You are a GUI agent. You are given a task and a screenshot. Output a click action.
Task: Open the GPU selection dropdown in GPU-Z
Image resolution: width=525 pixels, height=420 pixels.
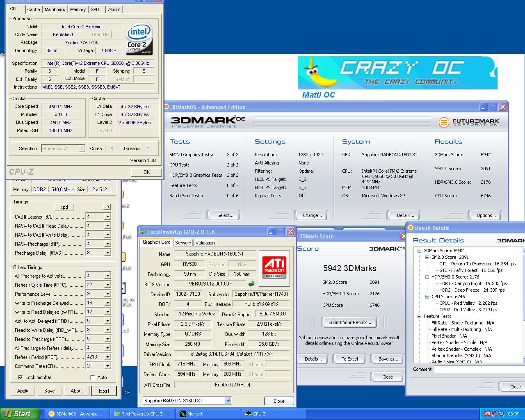point(228,401)
